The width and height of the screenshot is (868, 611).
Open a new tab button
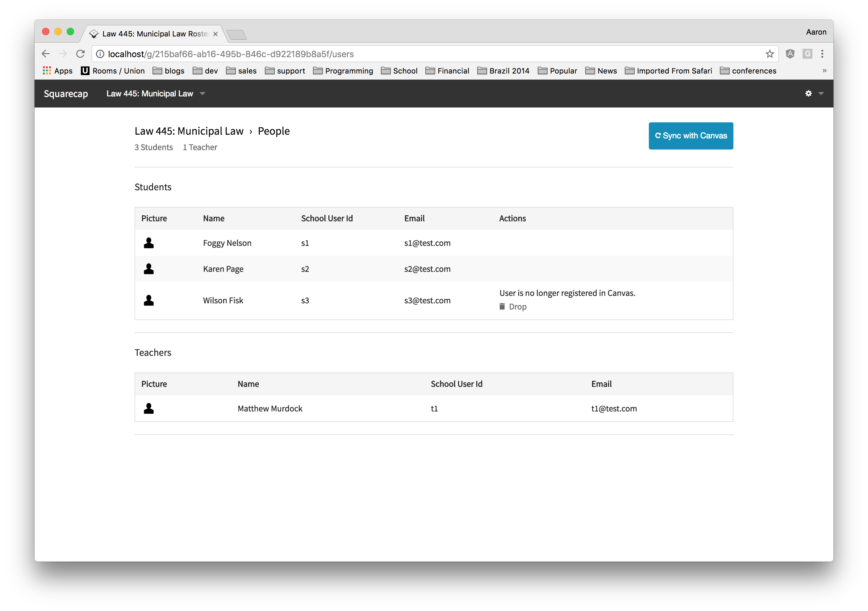pyautogui.click(x=237, y=35)
